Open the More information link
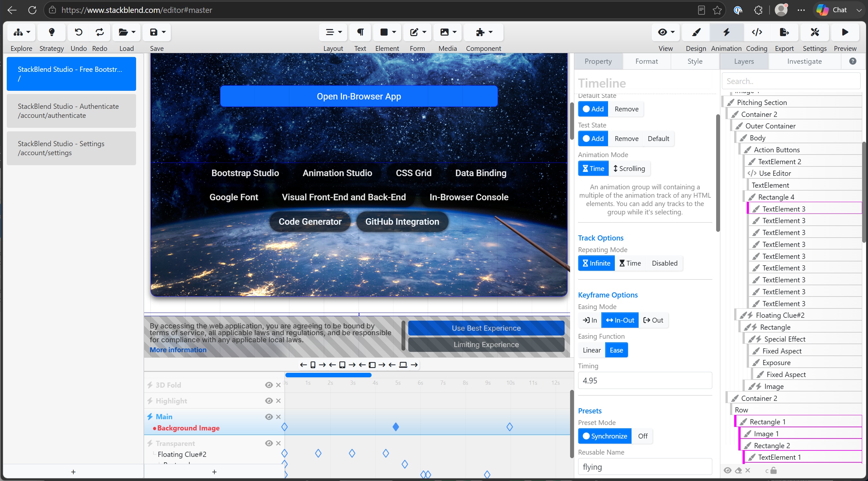The height and width of the screenshot is (481, 868). click(178, 350)
